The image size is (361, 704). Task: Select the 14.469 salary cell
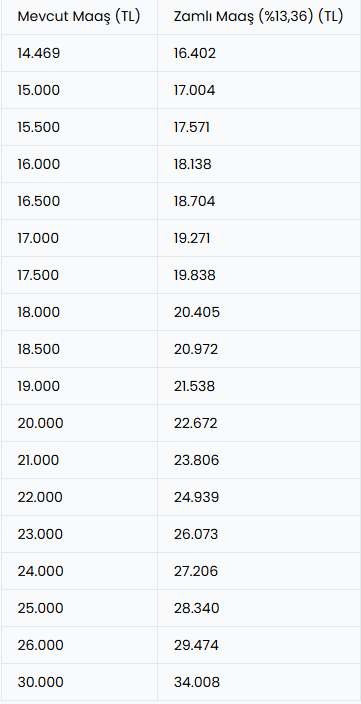(79, 53)
